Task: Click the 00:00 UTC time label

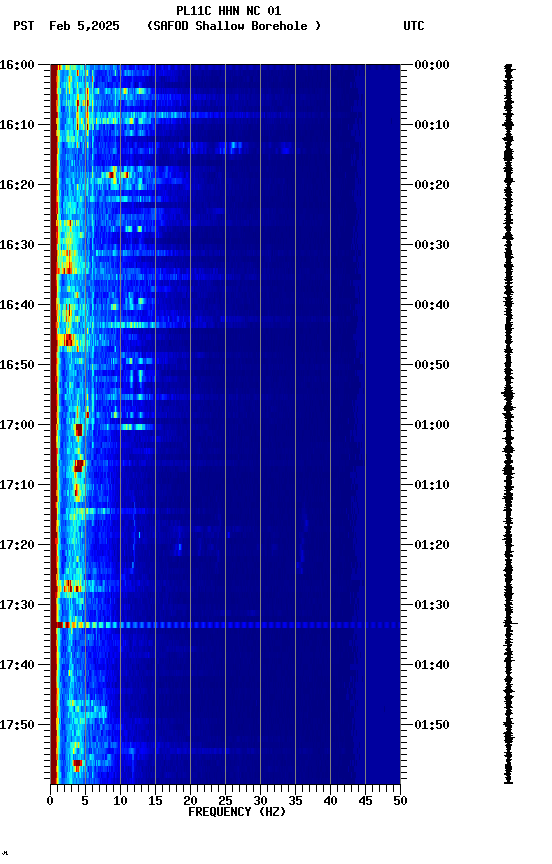Action: 432,64
